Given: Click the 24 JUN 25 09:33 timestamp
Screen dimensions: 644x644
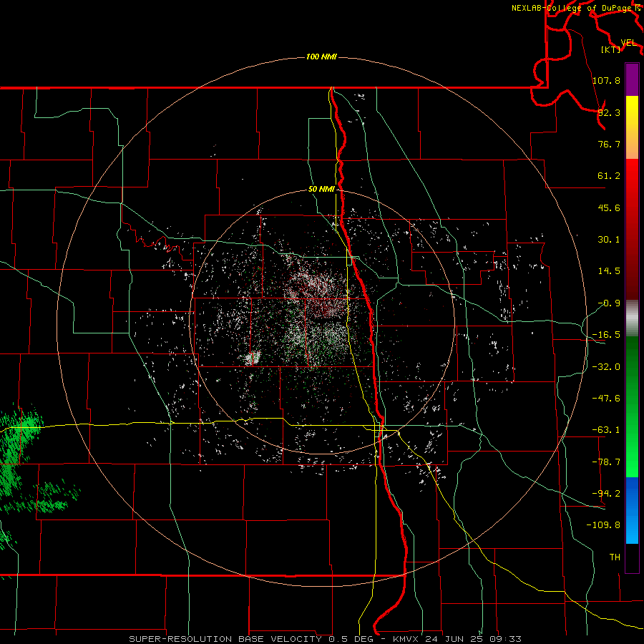Looking at the screenshot, I should [x=474, y=639].
